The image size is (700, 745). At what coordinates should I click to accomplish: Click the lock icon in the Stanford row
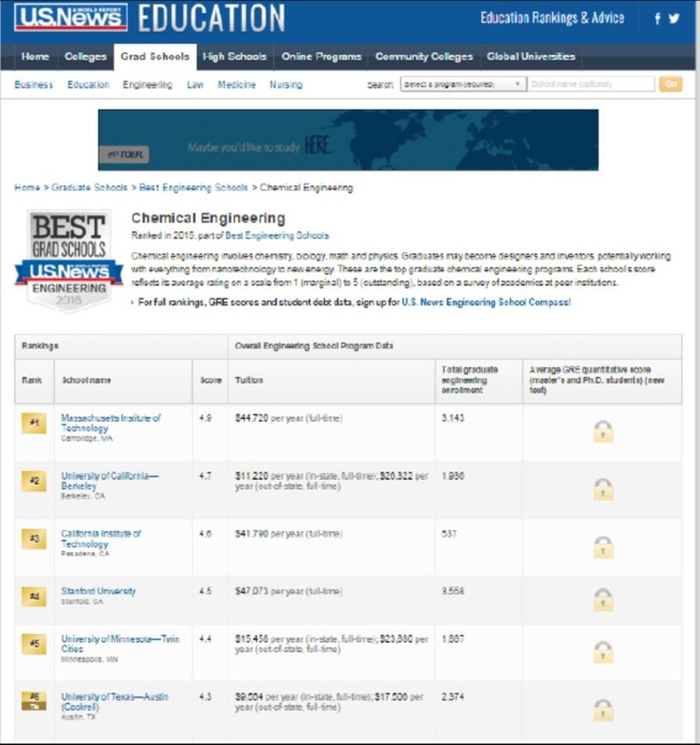click(603, 600)
